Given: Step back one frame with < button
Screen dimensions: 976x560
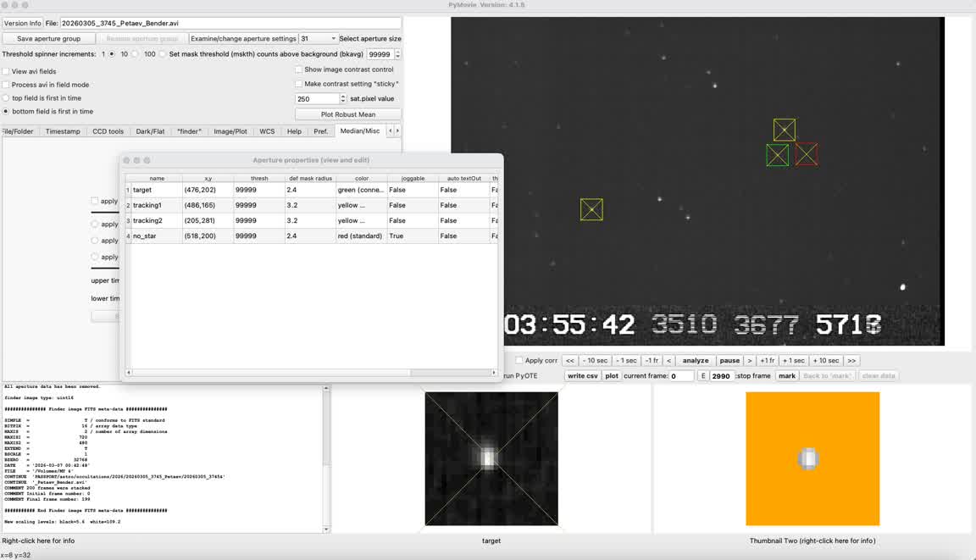Looking at the screenshot, I should click(x=668, y=361).
